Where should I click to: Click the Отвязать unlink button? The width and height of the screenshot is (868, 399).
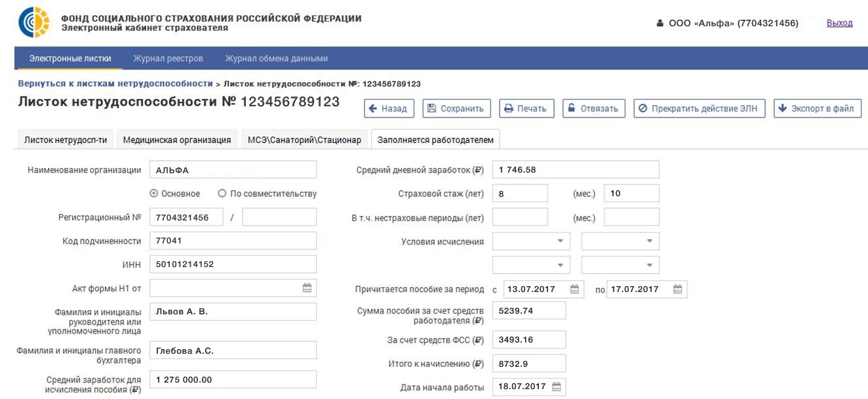pyautogui.click(x=593, y=109)
